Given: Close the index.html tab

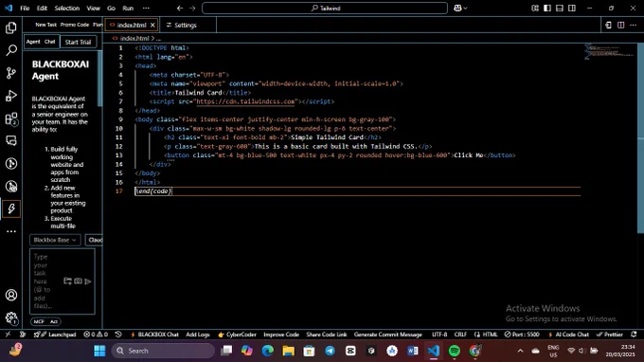Looking at the screenshot, I should [152, 25].
